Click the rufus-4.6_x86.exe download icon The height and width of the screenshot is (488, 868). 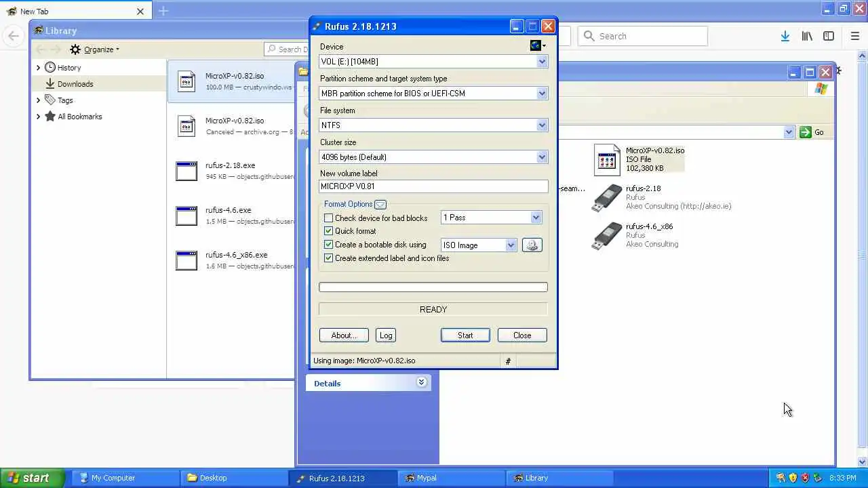tap(186, 260)
